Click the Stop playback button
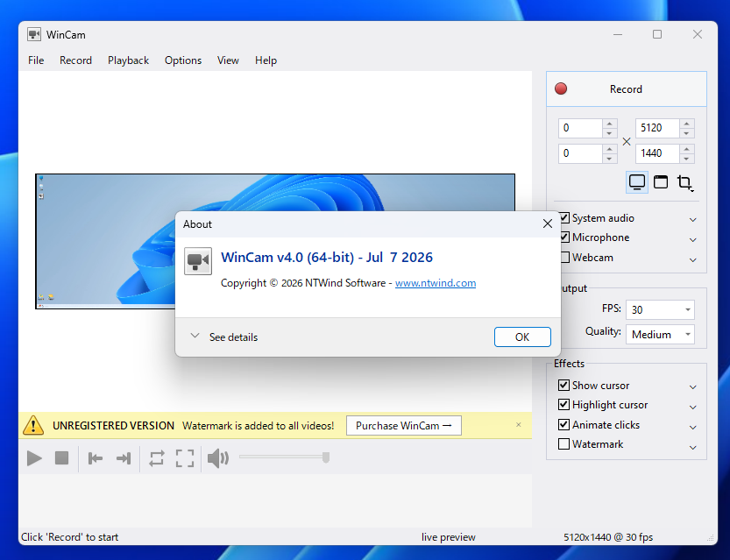The width and height of the screenshot is (730, 560). (62, 458)
